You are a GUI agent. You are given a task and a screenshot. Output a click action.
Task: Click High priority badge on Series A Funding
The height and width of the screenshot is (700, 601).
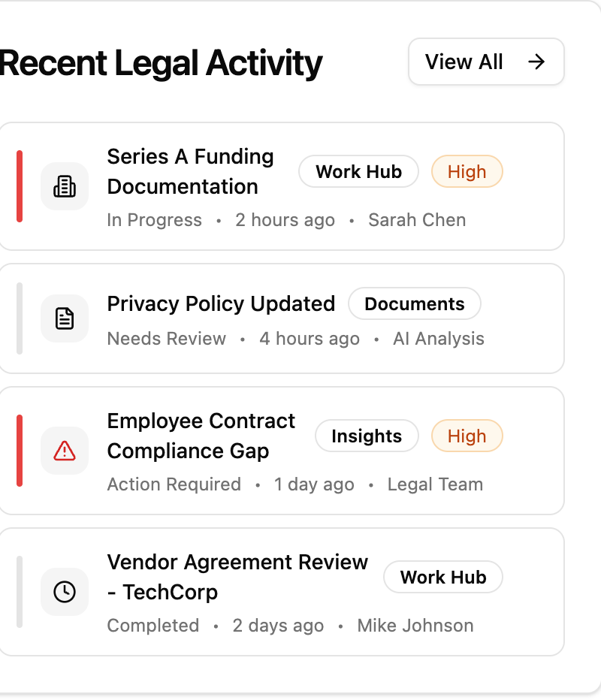467,172
